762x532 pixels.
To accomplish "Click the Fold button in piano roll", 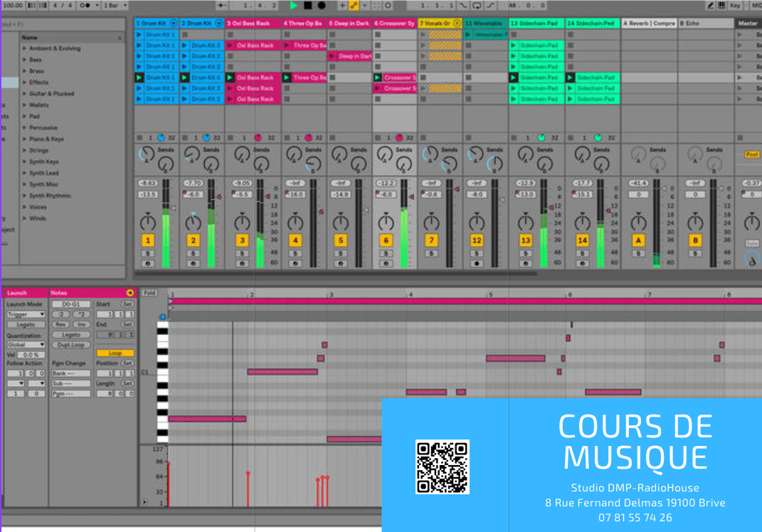I will coord(149,293).
